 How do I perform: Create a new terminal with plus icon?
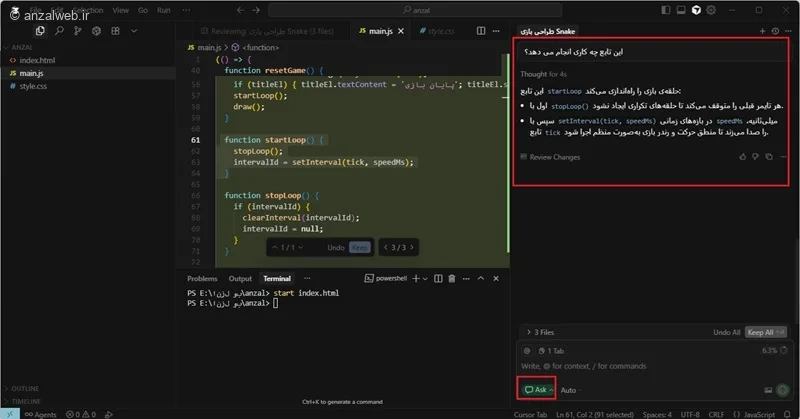tap(416, 279)
